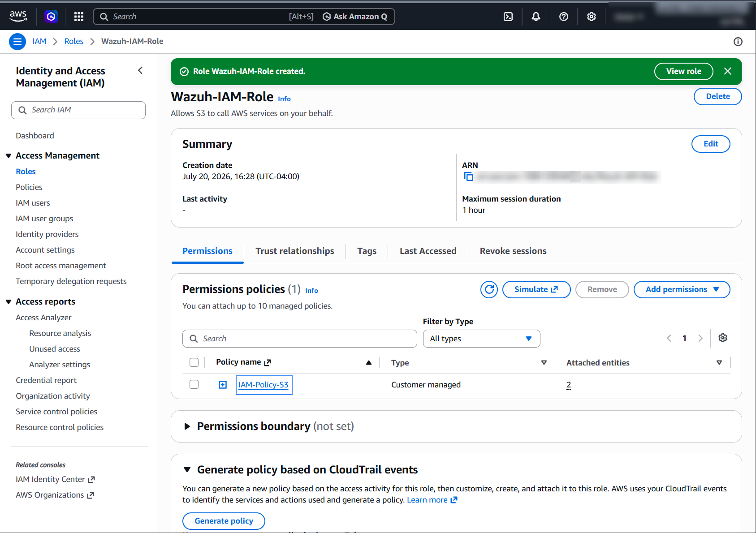Check the select-all policies checkbox
Viewport: 756px width, 533px height.
click(x=194, y=362)
